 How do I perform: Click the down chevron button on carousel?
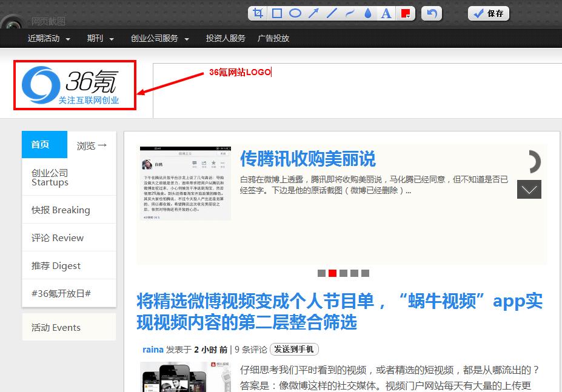click(529, 189)
